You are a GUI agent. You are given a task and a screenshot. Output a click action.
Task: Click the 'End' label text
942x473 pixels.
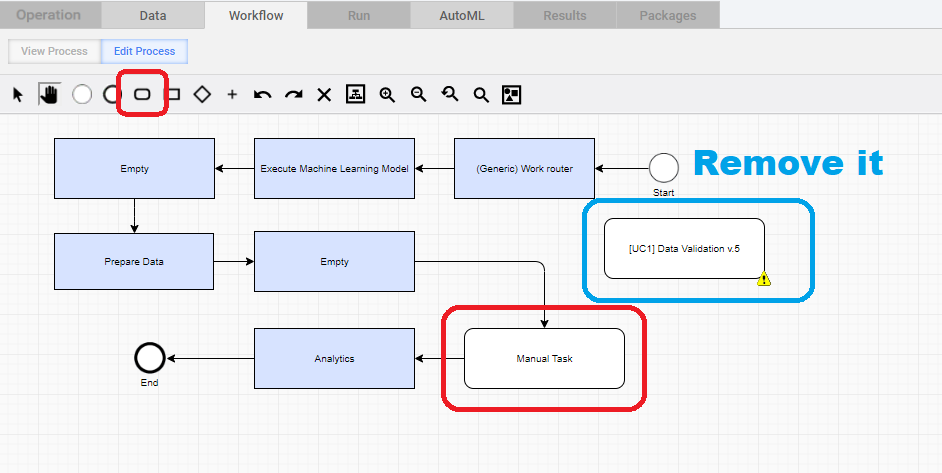point(150,382)
